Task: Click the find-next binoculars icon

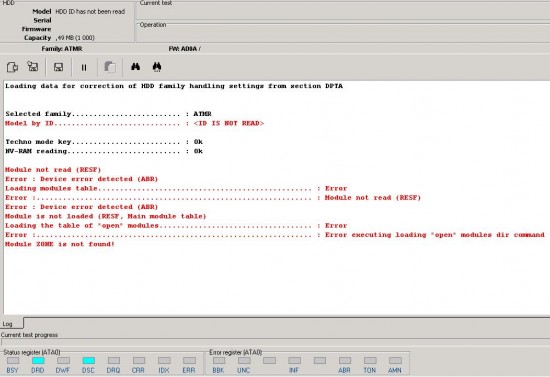Action: click(157, 67)
